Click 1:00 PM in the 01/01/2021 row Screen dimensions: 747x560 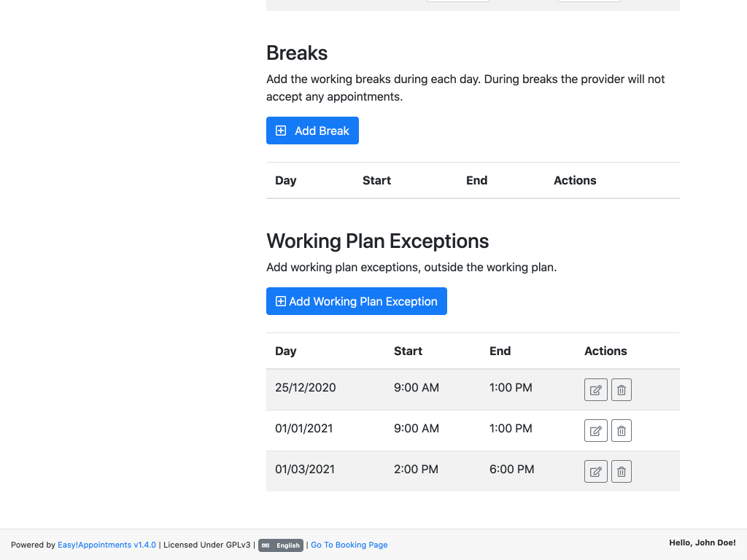[511, 429]
